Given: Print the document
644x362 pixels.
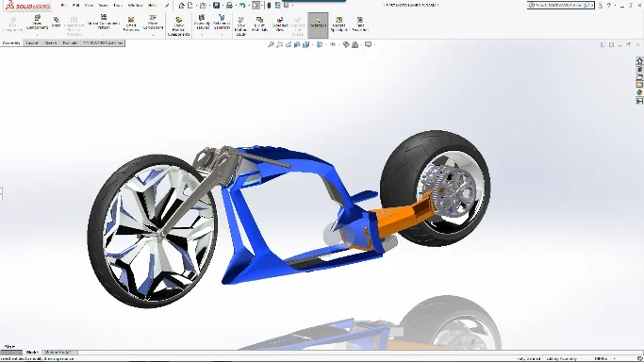Looking at the screenshot, I should [x=229, y=6].
